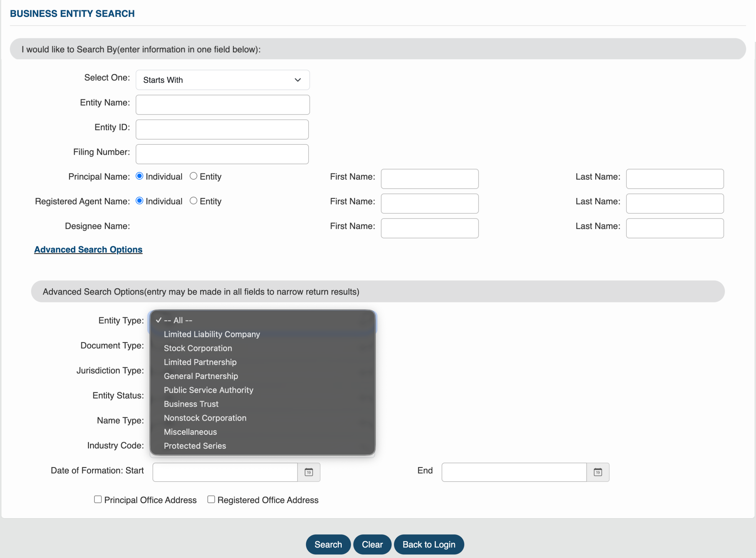Focus Designee First Name field

[x=430, y=228]
